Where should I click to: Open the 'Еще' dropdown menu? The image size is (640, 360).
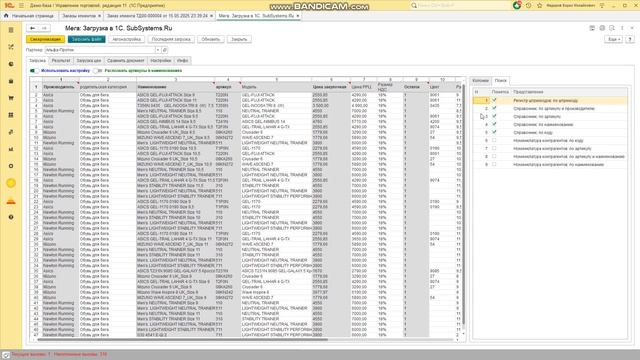(x=613, y=39)
